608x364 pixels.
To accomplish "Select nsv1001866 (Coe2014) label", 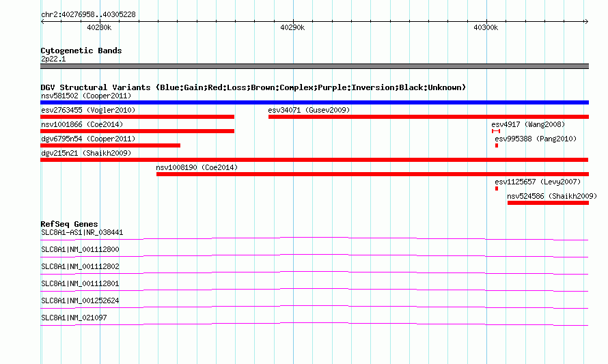I will tap(82, 124).
